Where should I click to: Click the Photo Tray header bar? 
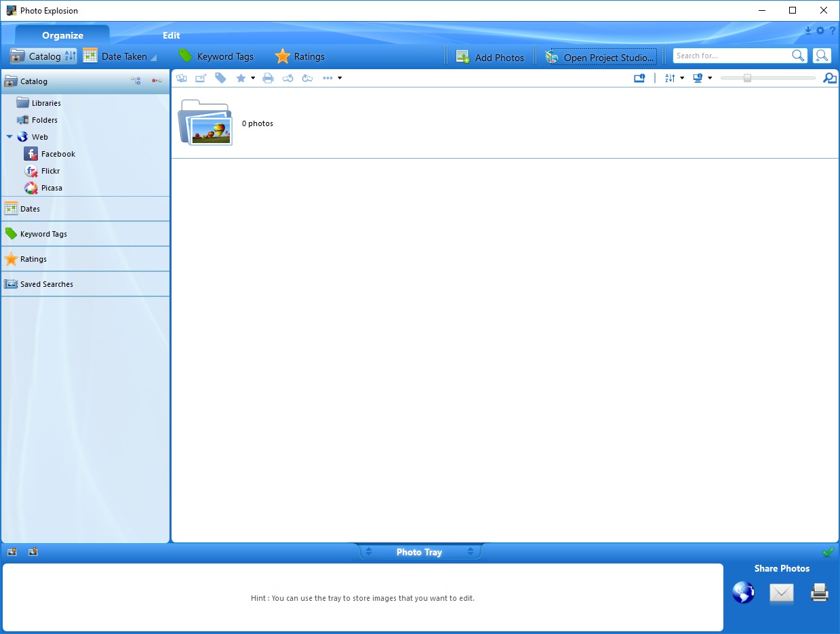coord(419,552)
